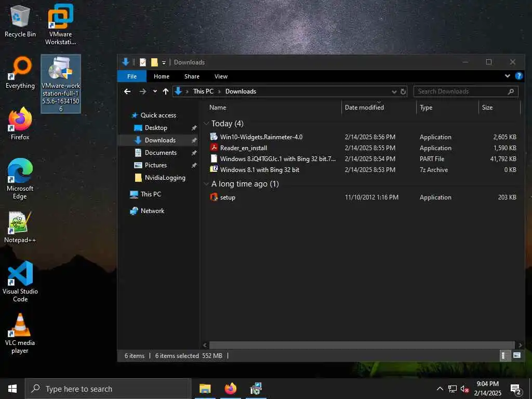This screenshot has width=532, height=399.
Task: Open the installer app taskbar icon
Action: point(256,389)
